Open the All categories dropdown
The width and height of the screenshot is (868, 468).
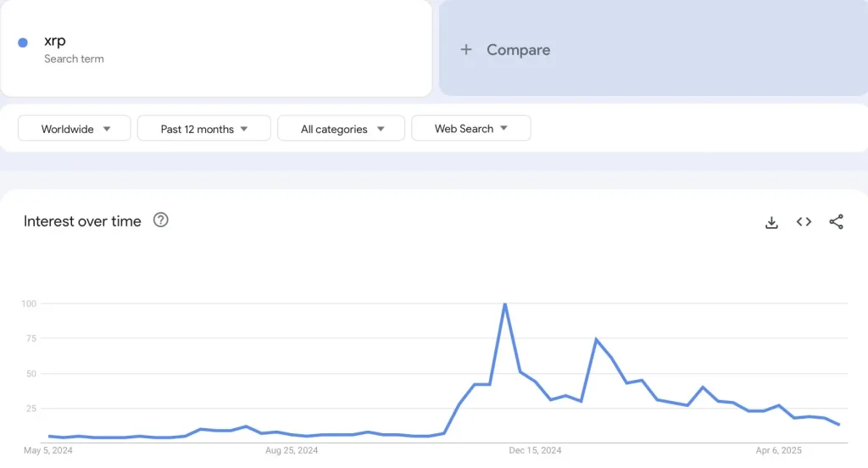342,129
